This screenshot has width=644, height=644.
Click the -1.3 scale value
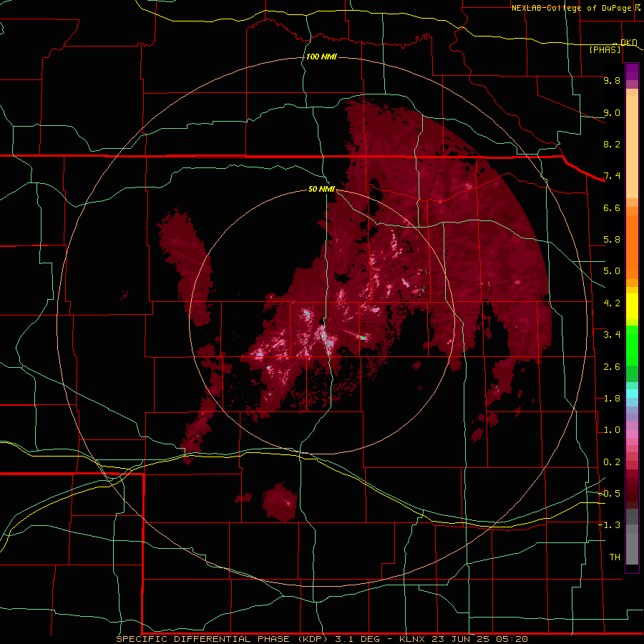pyautogui.click(x=609, y=525)
